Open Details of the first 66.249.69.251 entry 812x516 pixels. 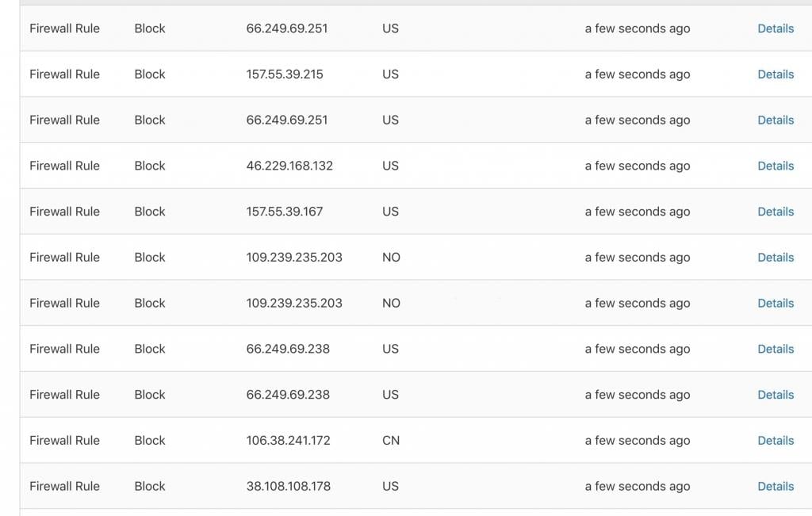pyautogui.click(x=776, y=29)
